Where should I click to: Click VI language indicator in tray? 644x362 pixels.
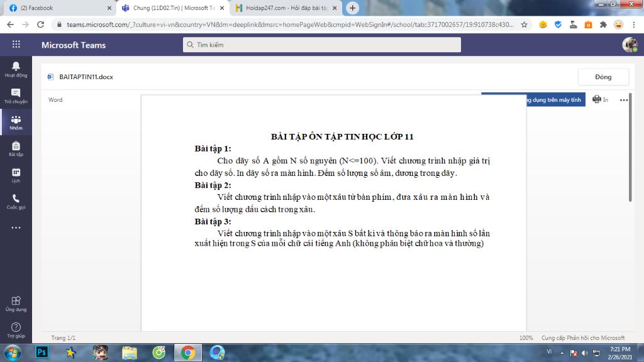pos(549,351)
